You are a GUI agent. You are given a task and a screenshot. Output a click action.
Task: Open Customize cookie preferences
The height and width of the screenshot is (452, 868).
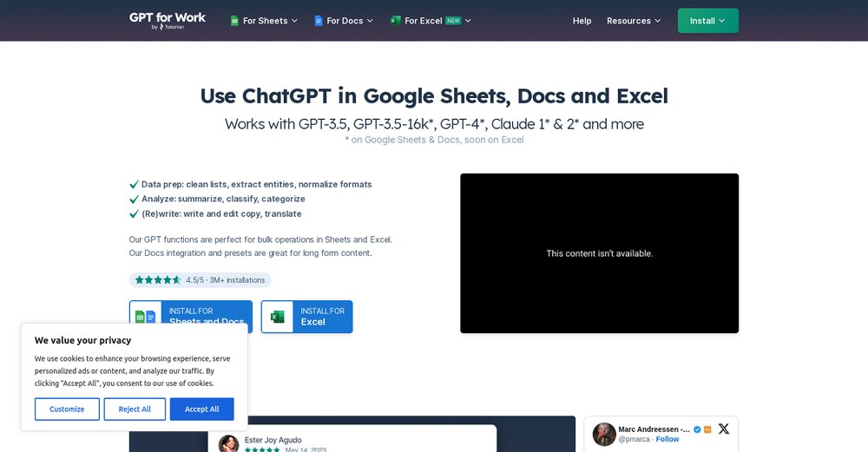click(67, 409)
